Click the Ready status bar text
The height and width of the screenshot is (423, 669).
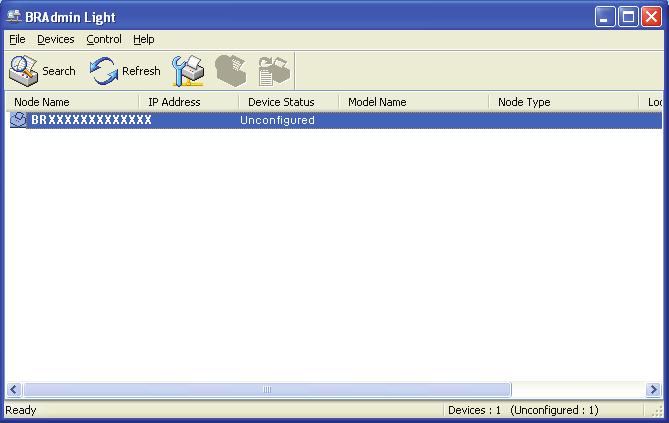tap(20, 410)
